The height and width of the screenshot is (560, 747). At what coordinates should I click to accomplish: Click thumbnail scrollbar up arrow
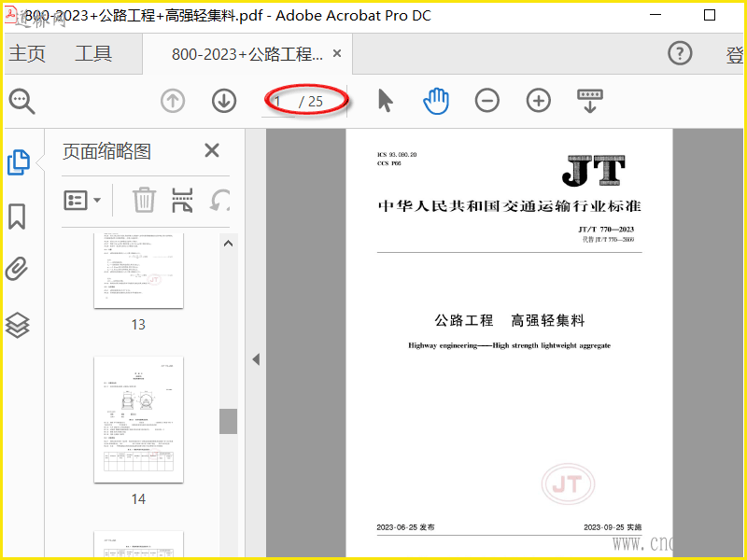228,244
